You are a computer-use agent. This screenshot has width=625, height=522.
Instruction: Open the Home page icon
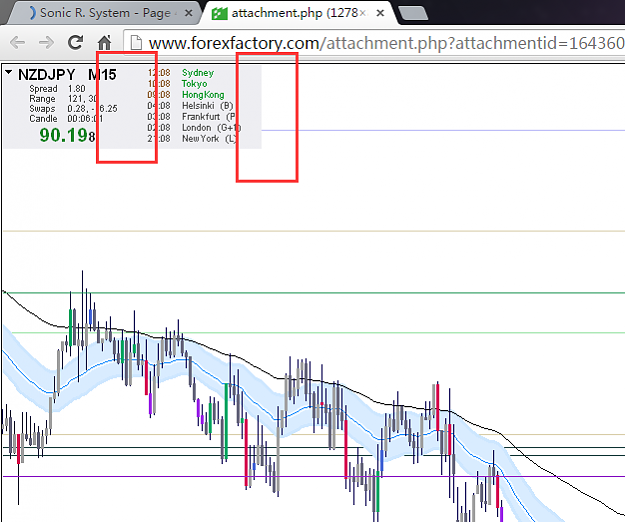[x=104, y=42]
